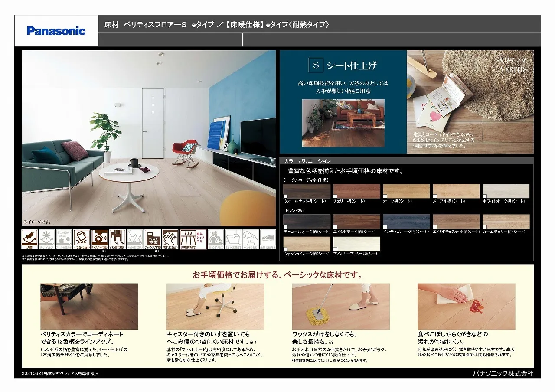Open the spill wiping photo
The width and height of the screenshot is (555, 392).
click(466, 307)
